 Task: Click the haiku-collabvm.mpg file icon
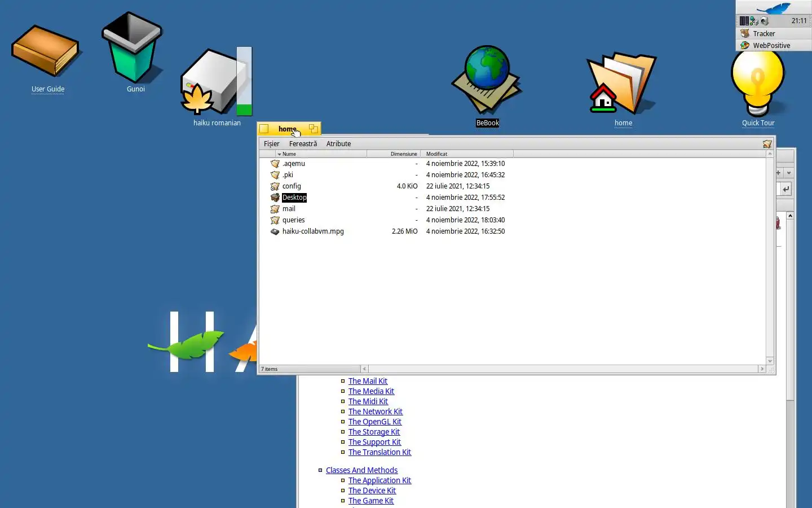pyautogui.click(x=275, y=231)
